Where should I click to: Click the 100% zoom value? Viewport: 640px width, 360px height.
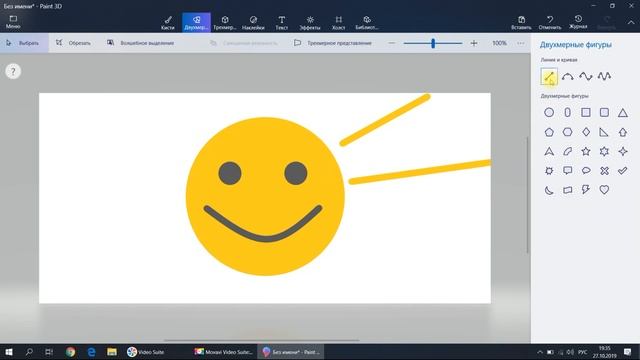(x=500, y=43)
